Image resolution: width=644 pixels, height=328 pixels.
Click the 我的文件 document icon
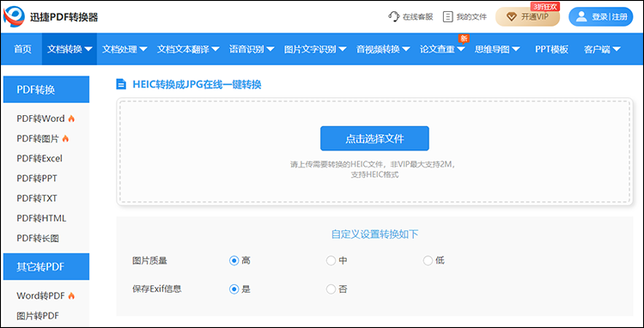pyautogui.click(x=447, y=17)
